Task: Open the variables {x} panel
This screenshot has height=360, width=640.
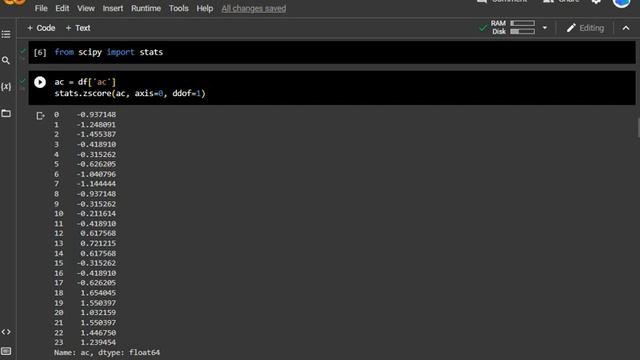Action: point(6,87)
